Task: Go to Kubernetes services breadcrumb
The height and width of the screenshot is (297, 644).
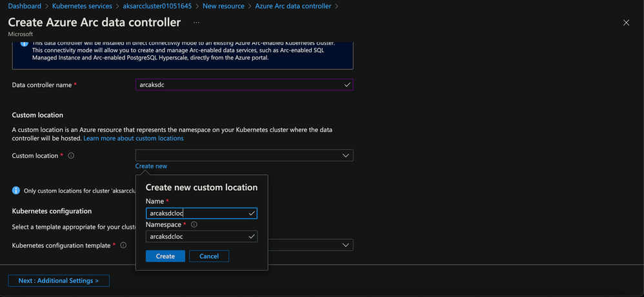Action: (x=82, y=6)
